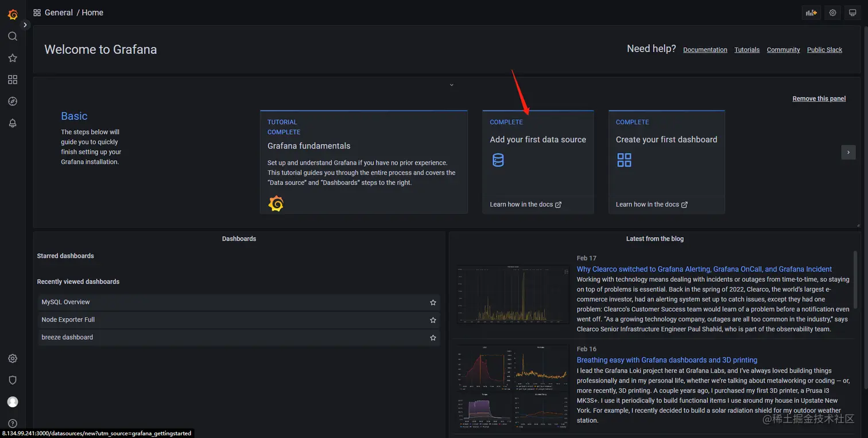Click the General breadcrumb
The height and width of the screenshot is (438, 868).
click(x=59, y=13)
